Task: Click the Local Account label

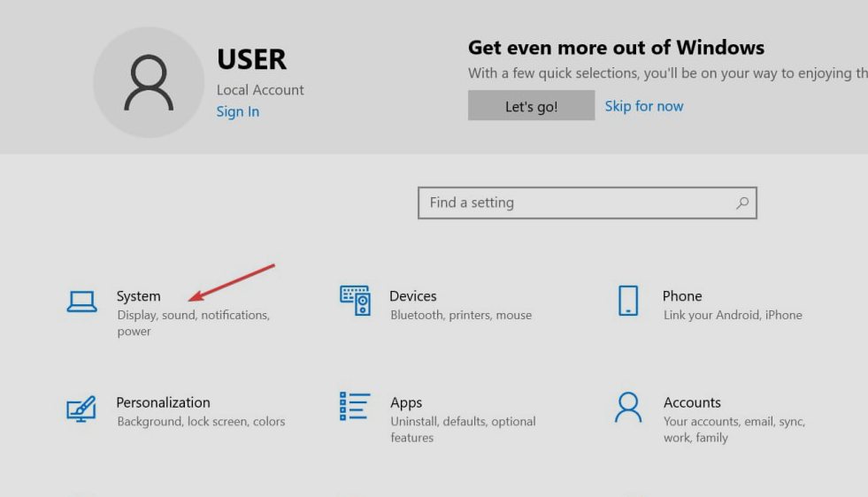Action: [x=260, y=89]
